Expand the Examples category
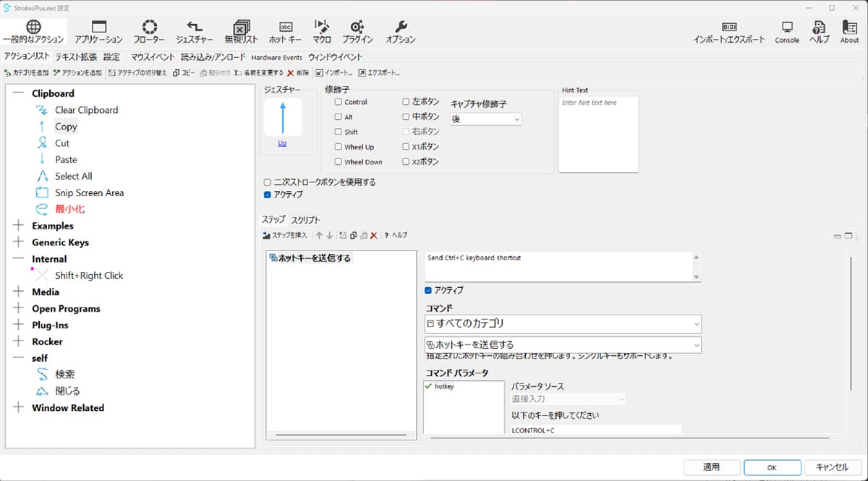868x481 pixels. point(18,226)
